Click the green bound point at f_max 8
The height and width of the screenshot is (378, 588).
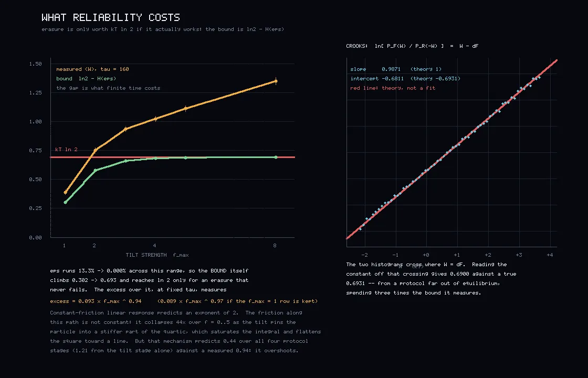click(x=276, y=157)
